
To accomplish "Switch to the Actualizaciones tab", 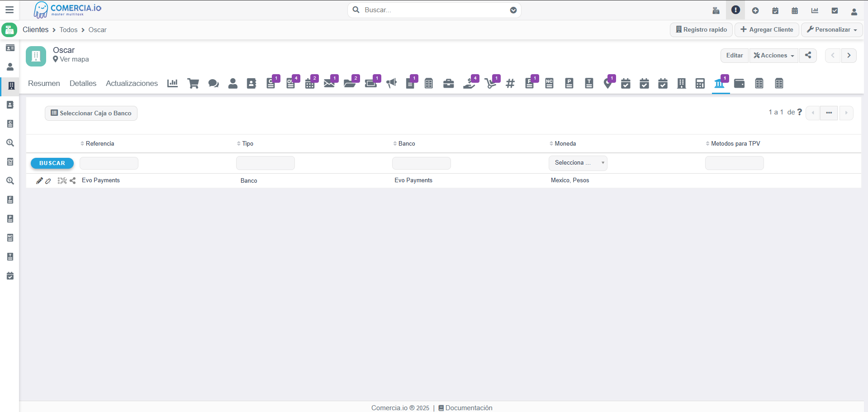I will point(132,83).
